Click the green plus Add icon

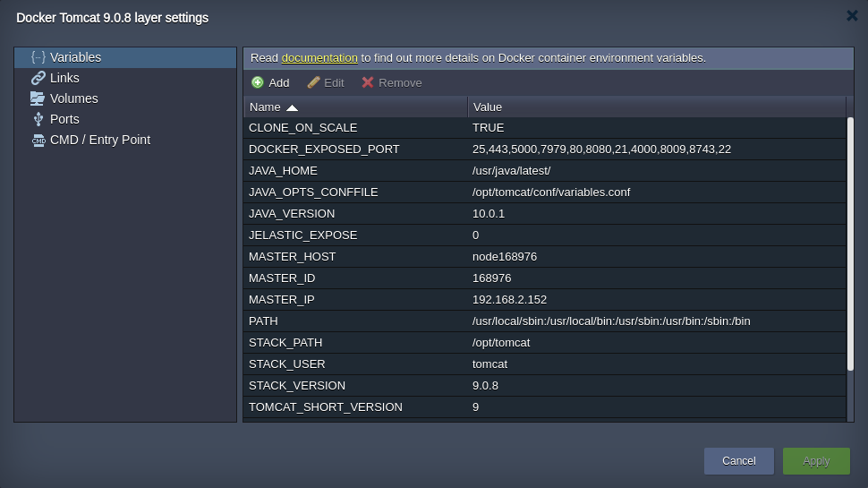click(258, 82)
